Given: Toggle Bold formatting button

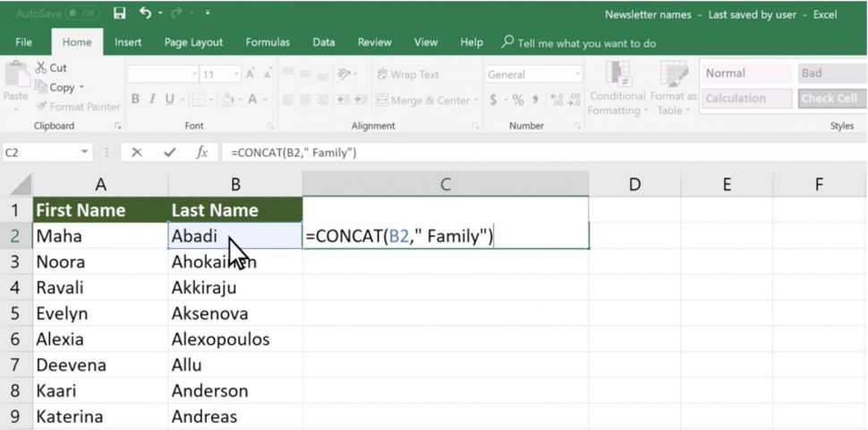Looking at the screenshot, I should coord(135,99).
